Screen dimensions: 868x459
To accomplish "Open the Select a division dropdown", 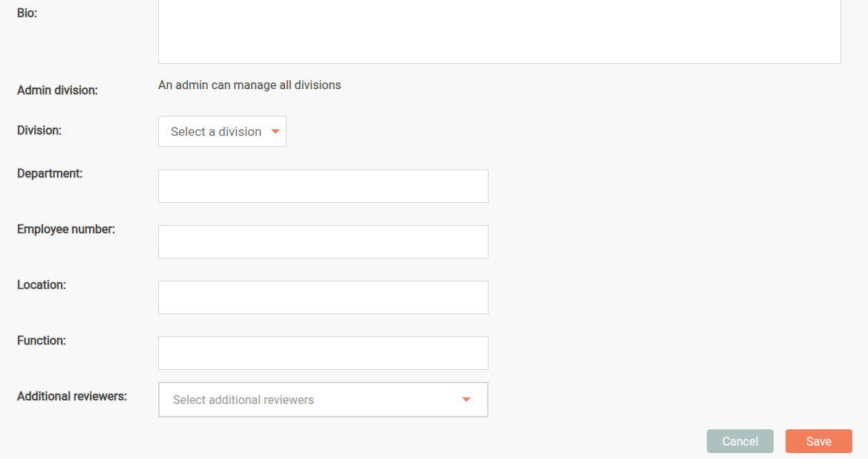I will click(x=216, y=131).
